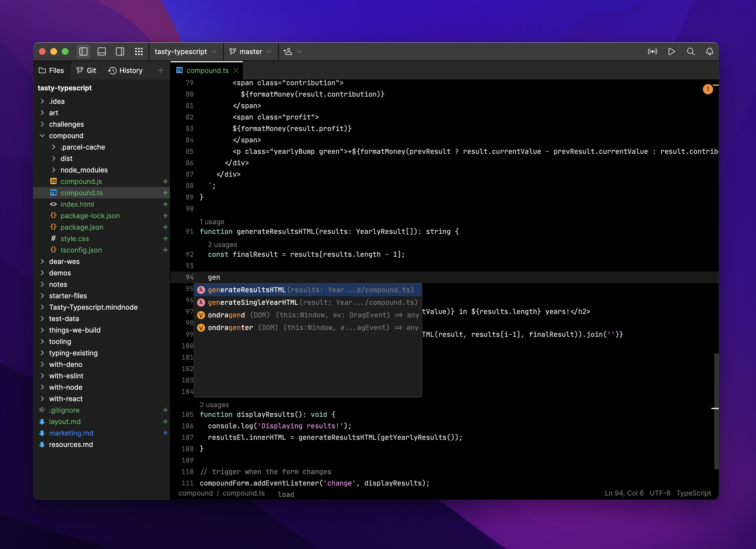Open notifications via the bell icon
756x549 pixels.
click(x=709, y=52)
